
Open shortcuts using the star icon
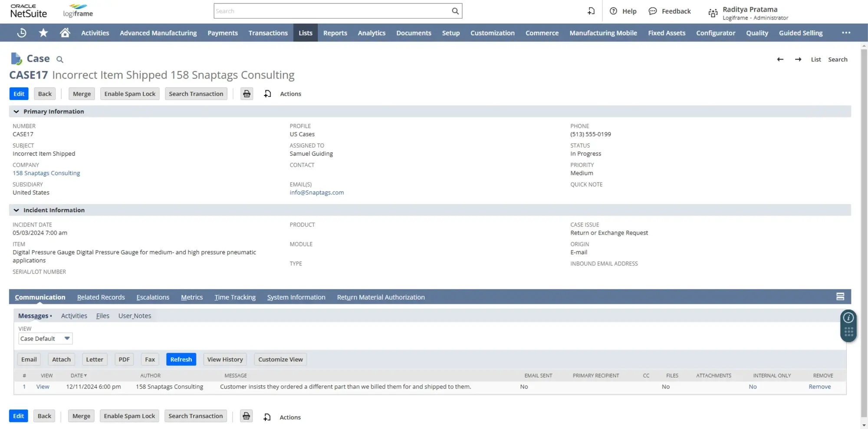click(43, 33)
